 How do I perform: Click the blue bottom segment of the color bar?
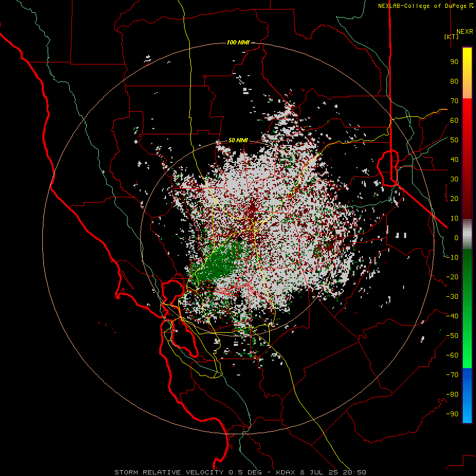coord(467,396)
